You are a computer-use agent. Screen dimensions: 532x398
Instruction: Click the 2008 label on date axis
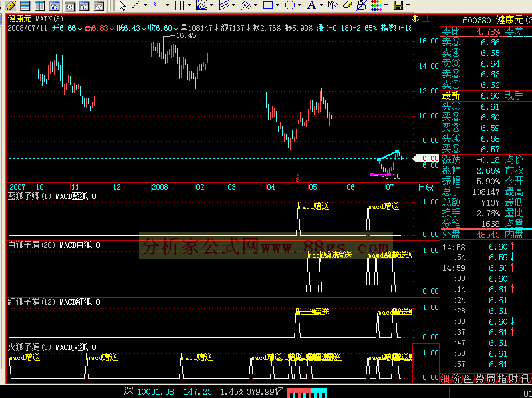point(160,187)
